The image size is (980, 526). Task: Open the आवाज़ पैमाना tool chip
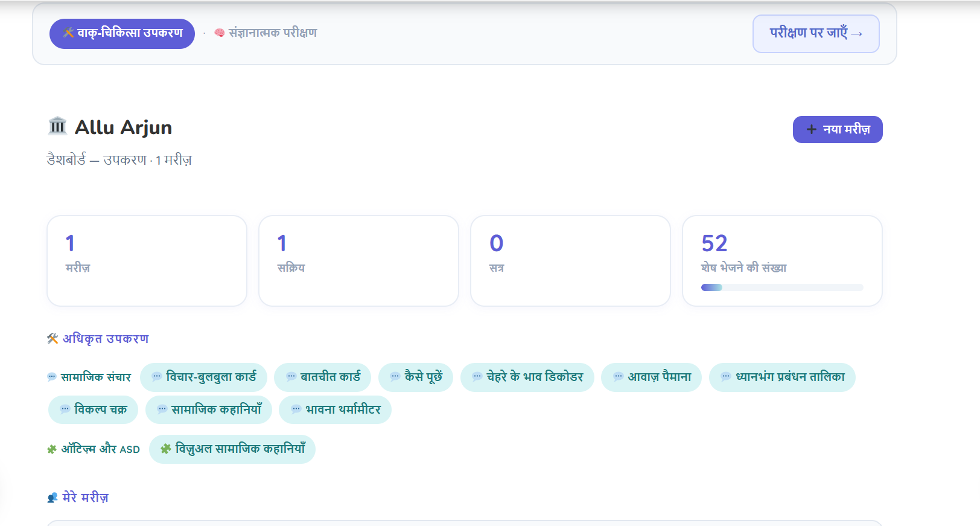coord(652,377)
